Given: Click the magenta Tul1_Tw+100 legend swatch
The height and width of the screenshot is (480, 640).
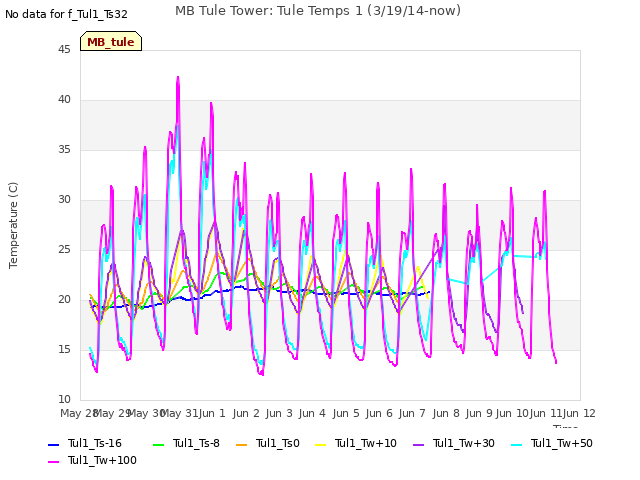Looking at the screenshot, I should coord(53,462).
